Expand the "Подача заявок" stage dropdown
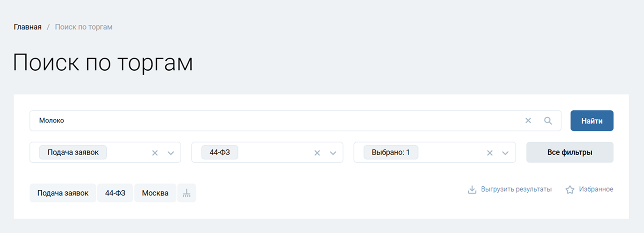The width and height of the screenshot is (644, 233). 171,153
